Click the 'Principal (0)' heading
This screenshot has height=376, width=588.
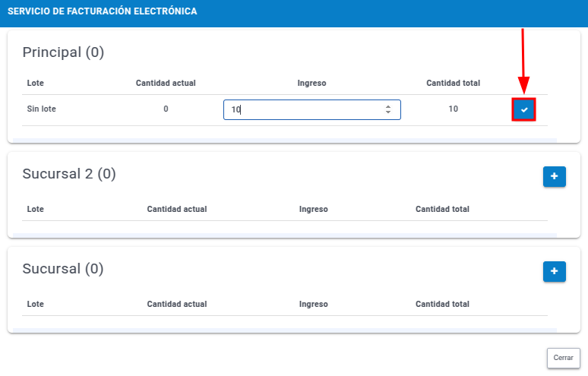pyautogui.click(x=63, y=52)
